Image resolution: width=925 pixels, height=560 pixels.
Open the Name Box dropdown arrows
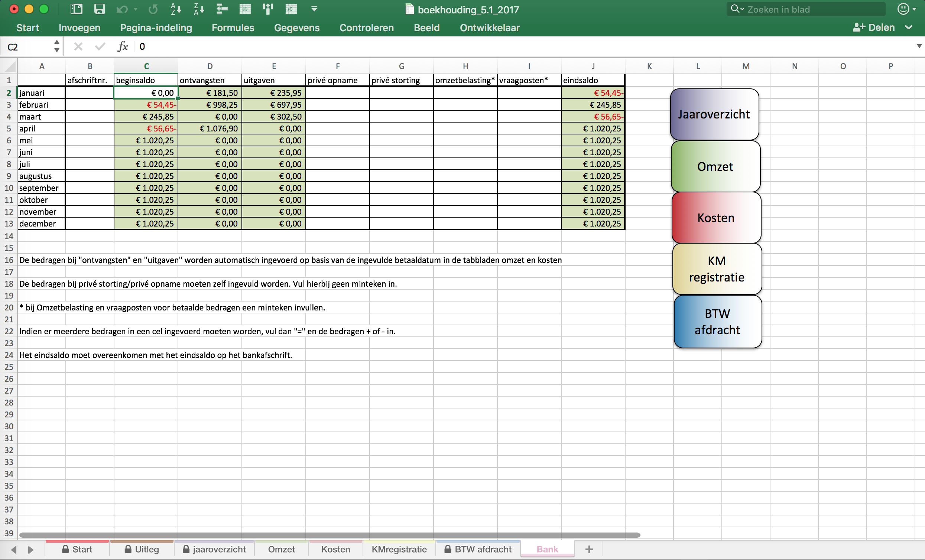57,46
